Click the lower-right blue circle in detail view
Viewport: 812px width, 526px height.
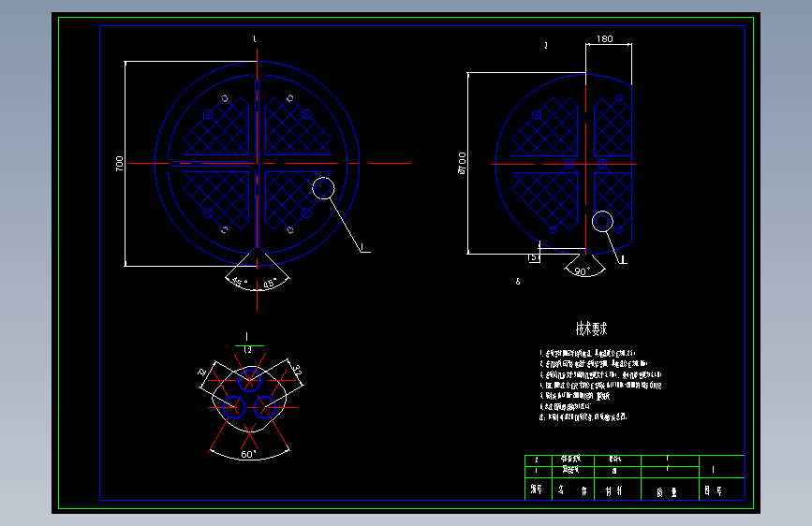pos(265,407)
